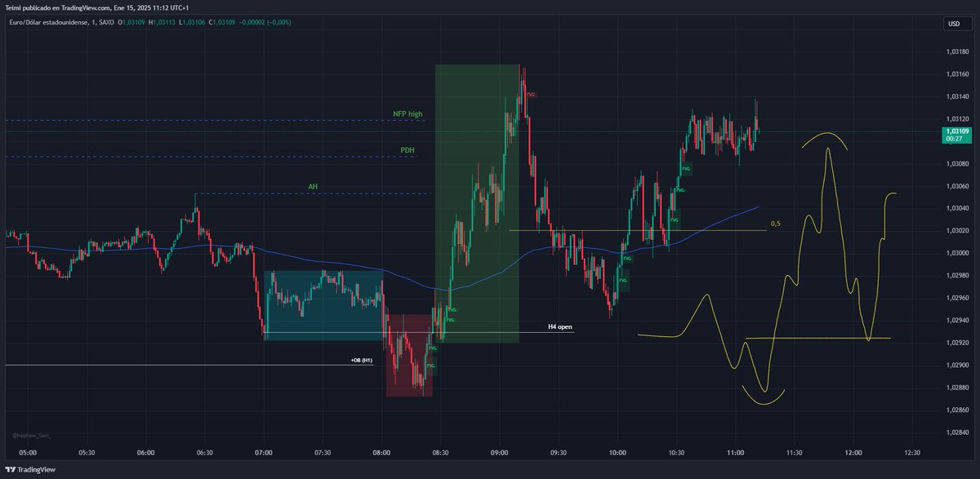Click the green long position box
The height and width of the screenshot is (479, 980).
tap(477, 203)
